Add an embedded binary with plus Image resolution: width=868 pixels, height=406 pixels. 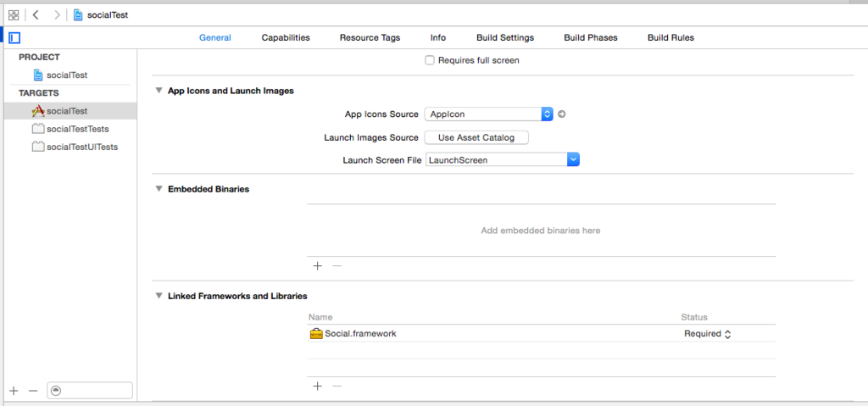tap(317, 266)
